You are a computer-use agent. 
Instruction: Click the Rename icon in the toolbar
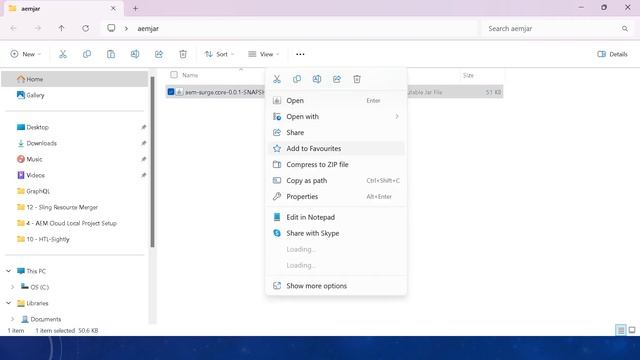(135, 54)
